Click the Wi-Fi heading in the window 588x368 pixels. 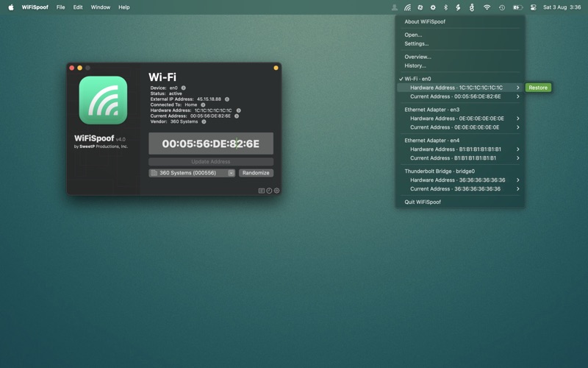click(x=162, y=77)
